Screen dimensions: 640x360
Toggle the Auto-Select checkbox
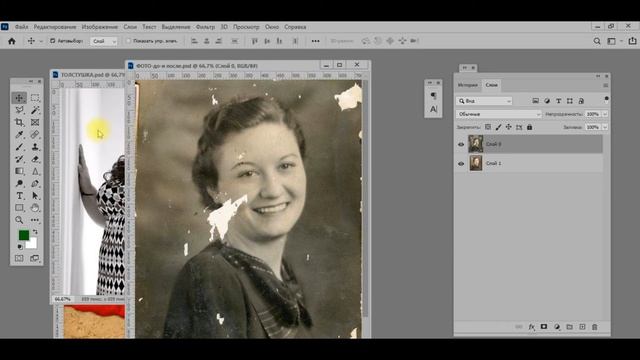click(52, 41)
